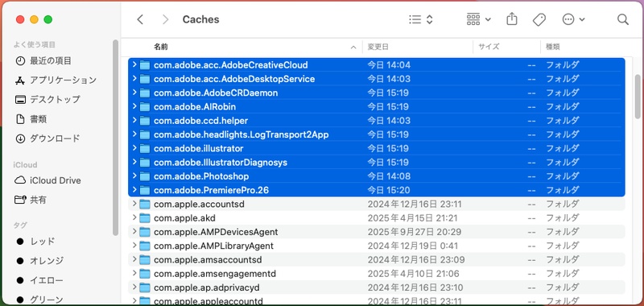Click the Share icon

pos(512,19)
